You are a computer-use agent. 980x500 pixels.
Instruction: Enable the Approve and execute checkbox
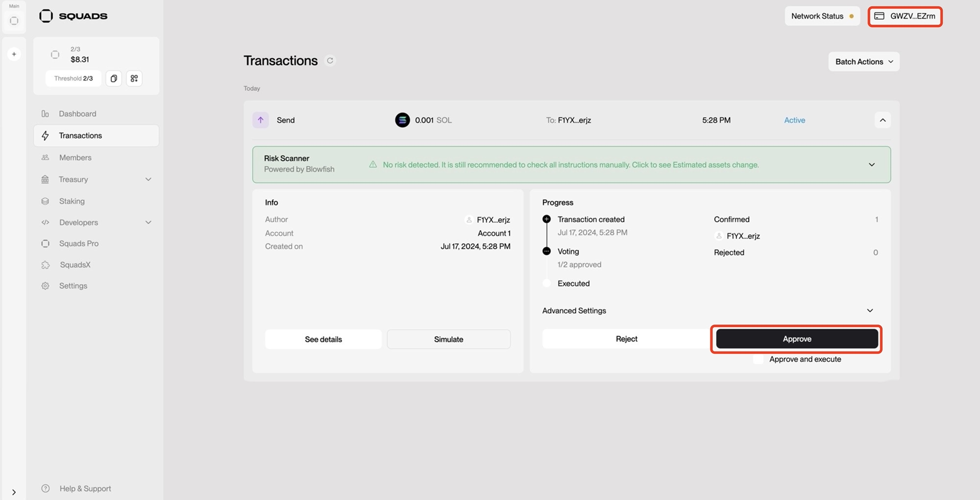point(758,359)
